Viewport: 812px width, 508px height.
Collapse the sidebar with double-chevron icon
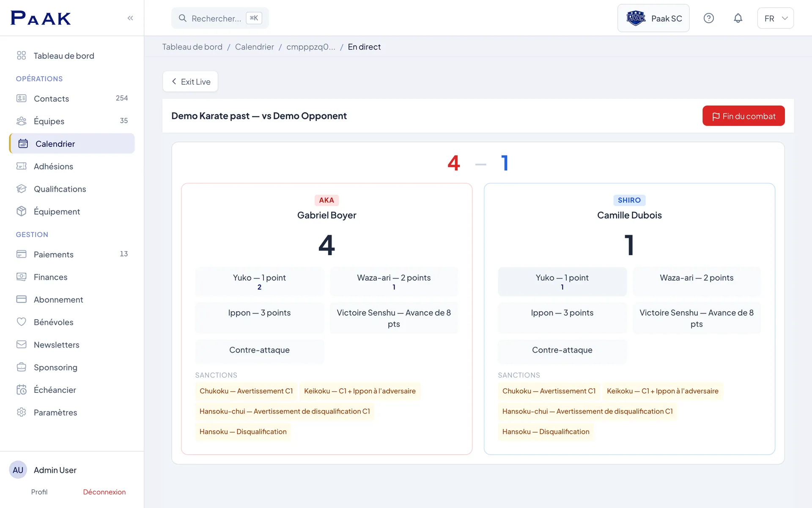[130, 18]
